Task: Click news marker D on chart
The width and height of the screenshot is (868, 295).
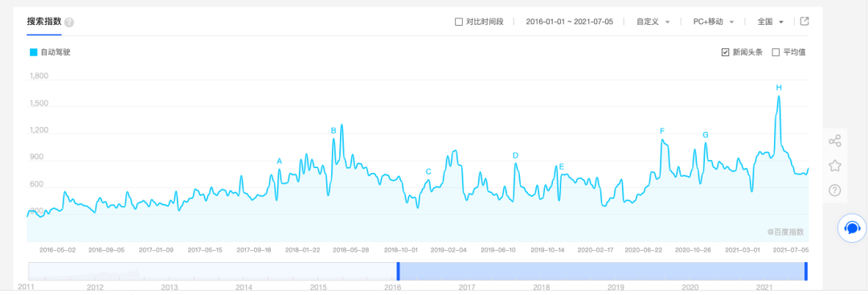Action: (x=515, y=155)
